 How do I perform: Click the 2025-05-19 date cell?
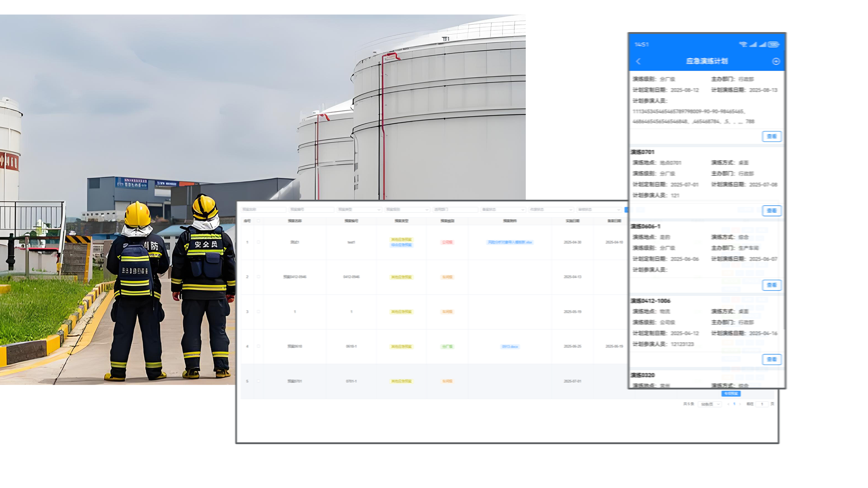[x=573, y=312]
